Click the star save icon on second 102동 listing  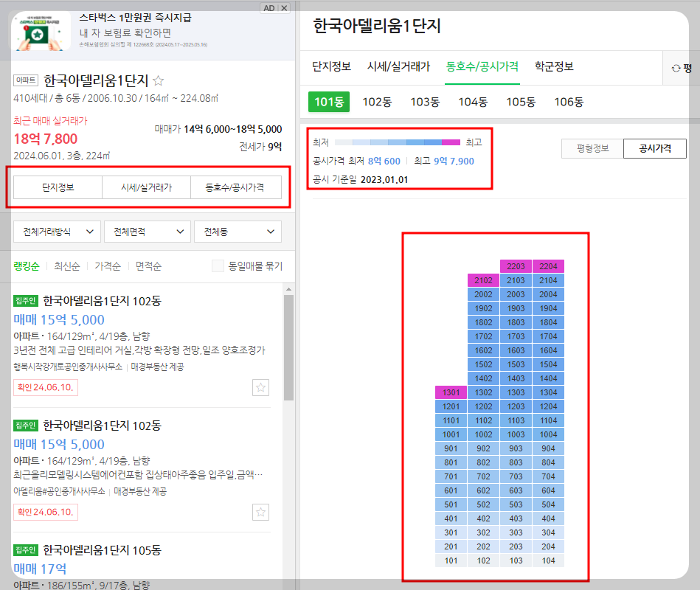(260, 512)
